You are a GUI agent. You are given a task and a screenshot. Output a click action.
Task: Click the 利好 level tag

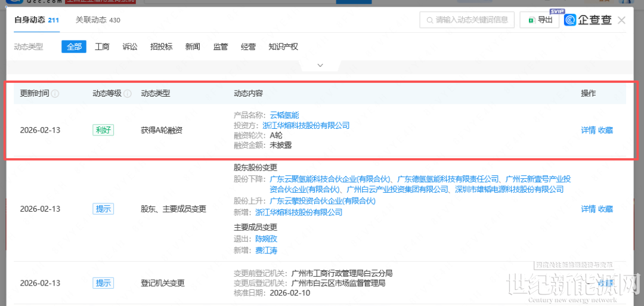point(103,130)
